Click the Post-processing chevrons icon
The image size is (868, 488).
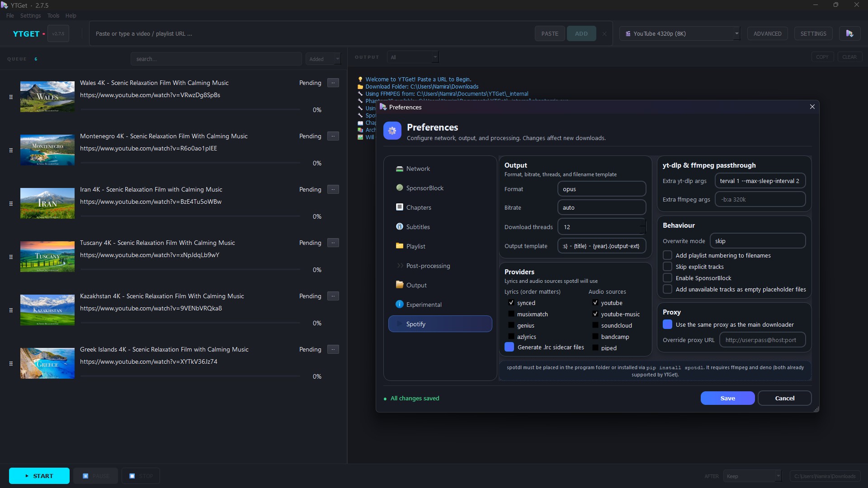[x=400, y=265]
